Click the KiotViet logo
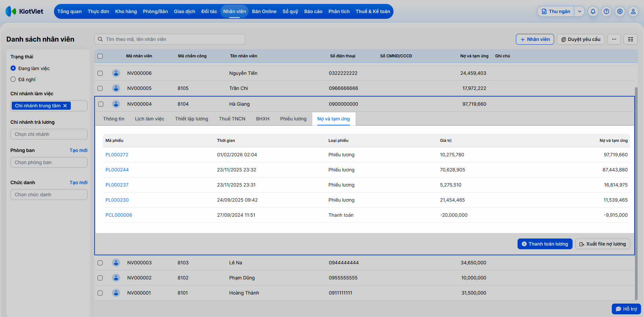 (24, 11)
